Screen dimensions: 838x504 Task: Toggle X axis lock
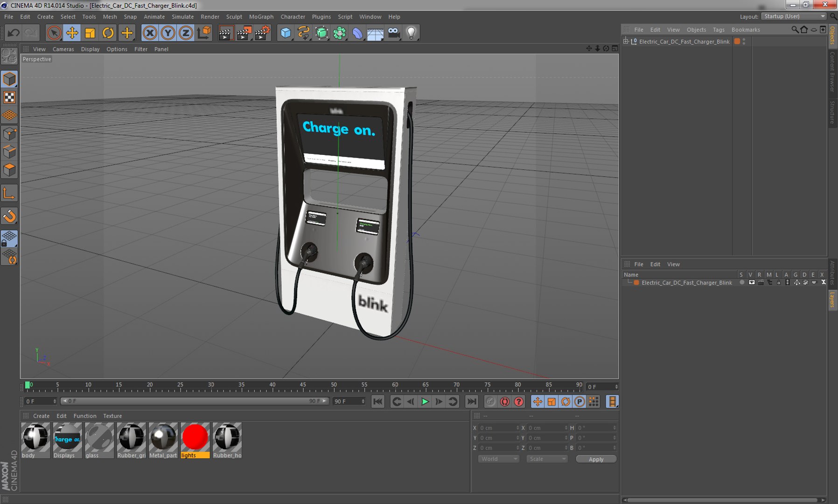click(150, 33)
